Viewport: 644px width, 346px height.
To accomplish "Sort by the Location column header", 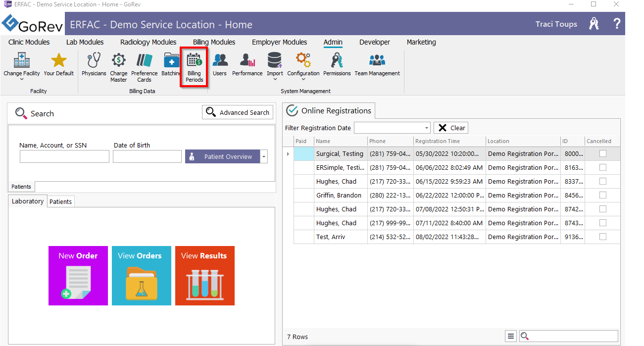I will pyautogui.click(x=523, y=141).
